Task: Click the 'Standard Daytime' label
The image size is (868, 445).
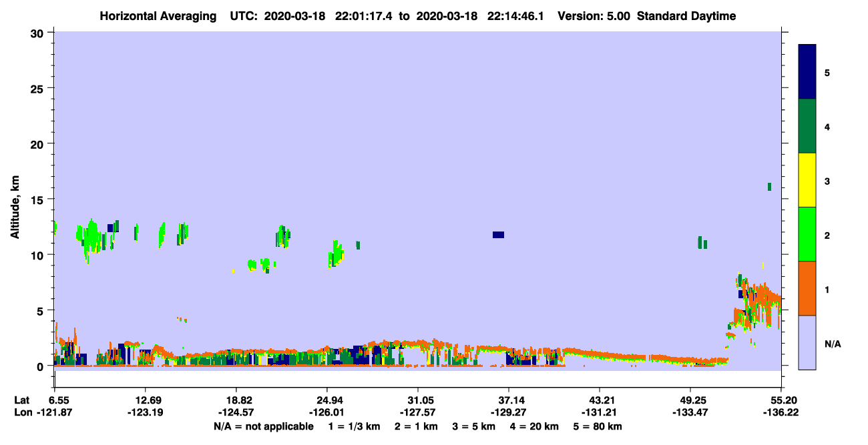Action: (x=686, y=16)
